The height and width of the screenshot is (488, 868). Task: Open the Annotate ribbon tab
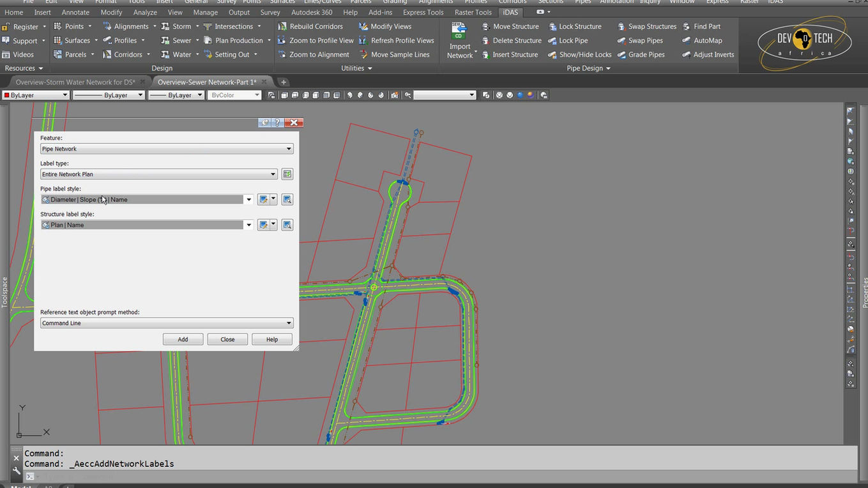75,12
